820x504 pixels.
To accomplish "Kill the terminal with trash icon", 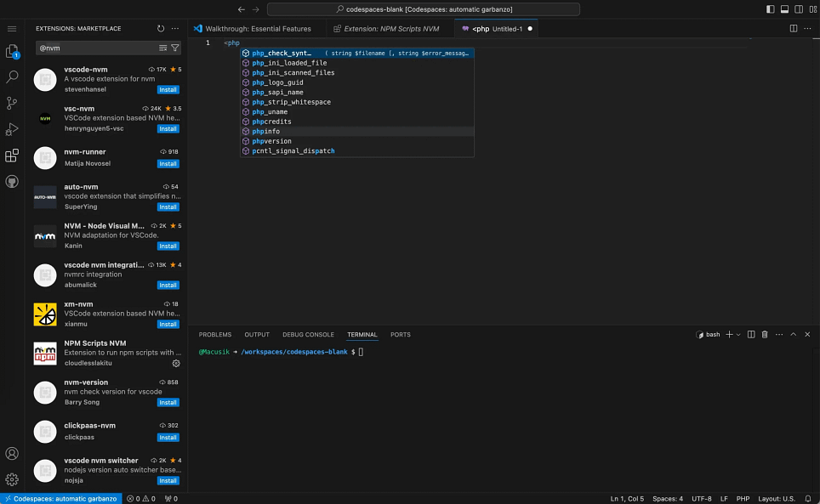I will coord(765,335).
